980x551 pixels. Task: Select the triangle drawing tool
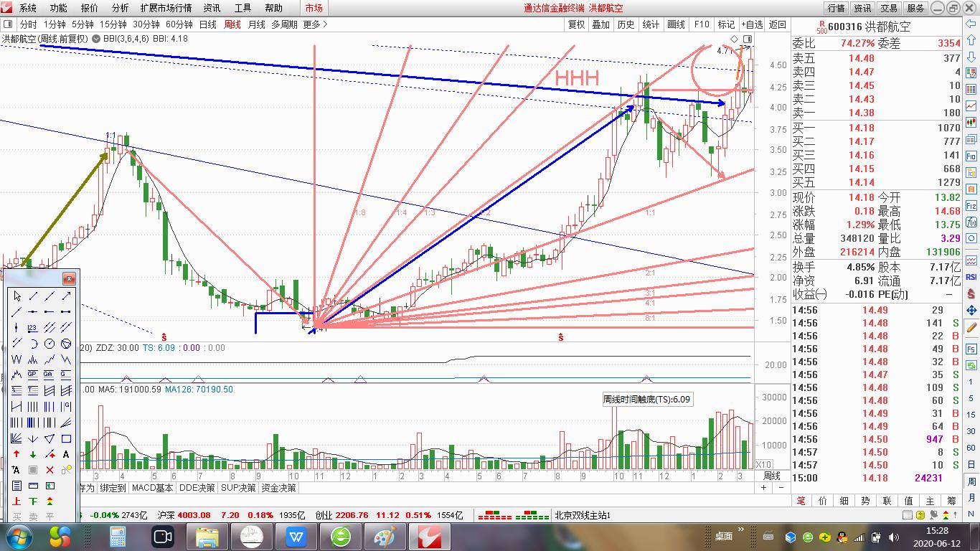pyautogui.click(x=50, y=438)
